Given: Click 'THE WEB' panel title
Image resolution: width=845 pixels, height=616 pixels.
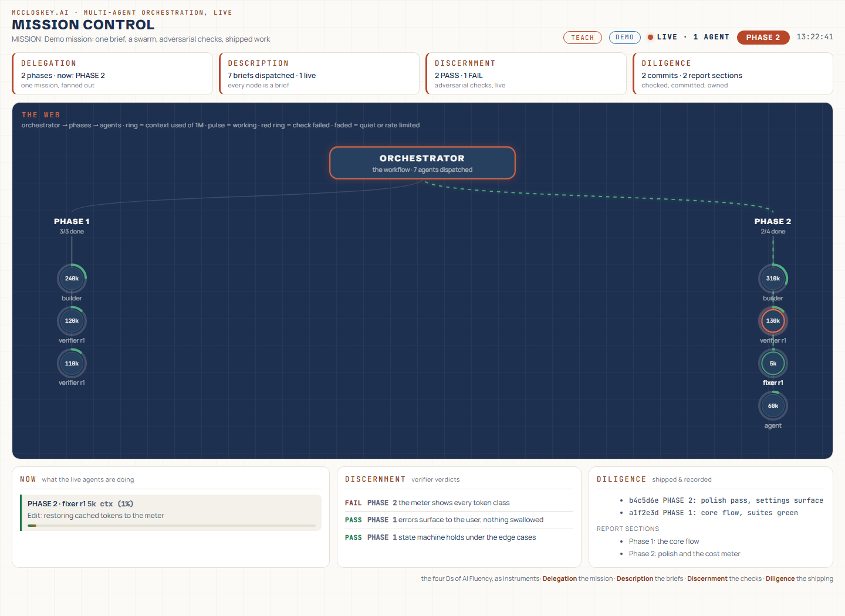Looking at the screenshot, I should pos(41,115).
